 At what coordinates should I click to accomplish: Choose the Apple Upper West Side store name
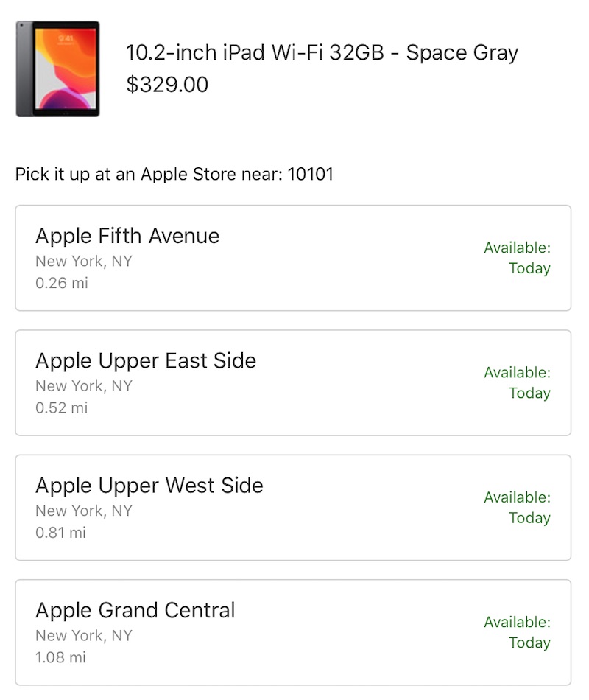coord(149,486)
